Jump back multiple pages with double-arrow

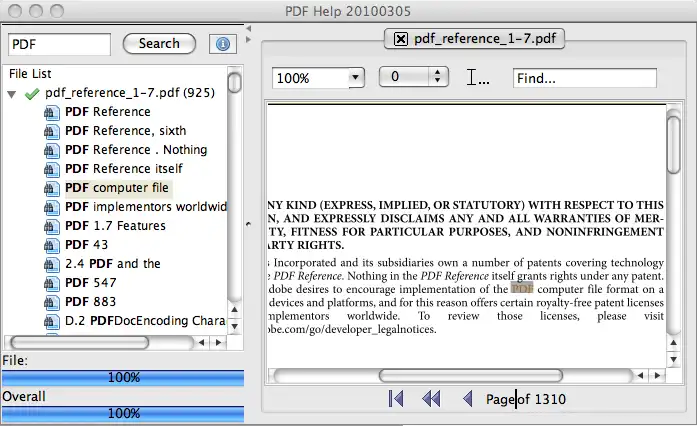pos(431,398)
